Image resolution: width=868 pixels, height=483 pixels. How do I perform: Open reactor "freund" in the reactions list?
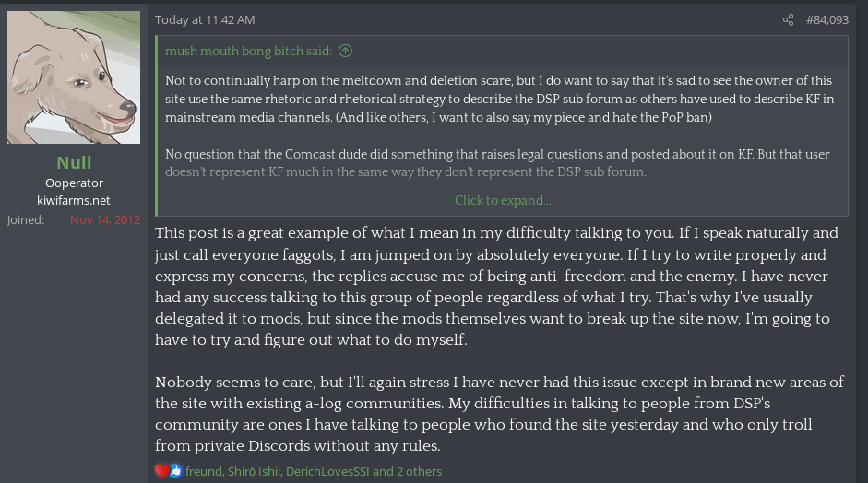203,471
